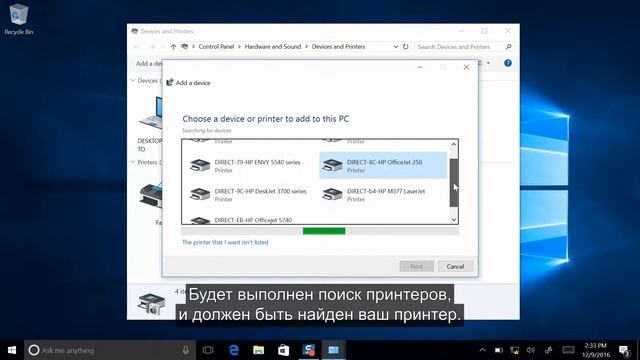This screenshot has height=360, width=640.
Task: Click the battery icon in system tray
Action: (498, 350)
